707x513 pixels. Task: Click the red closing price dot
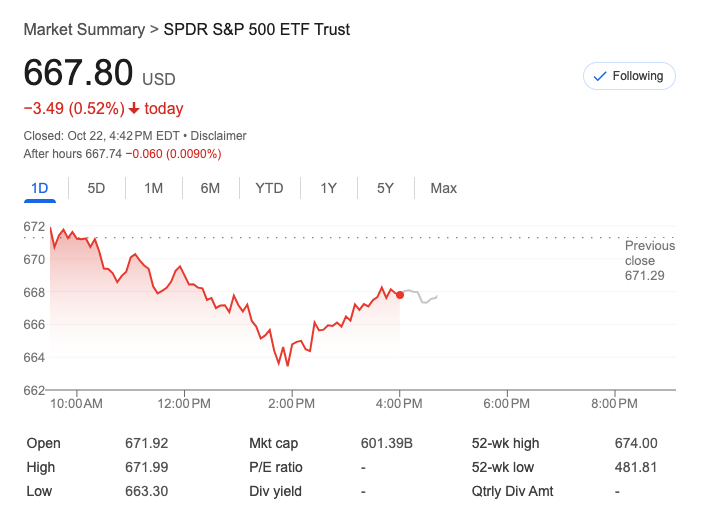(x=400, y=294)
